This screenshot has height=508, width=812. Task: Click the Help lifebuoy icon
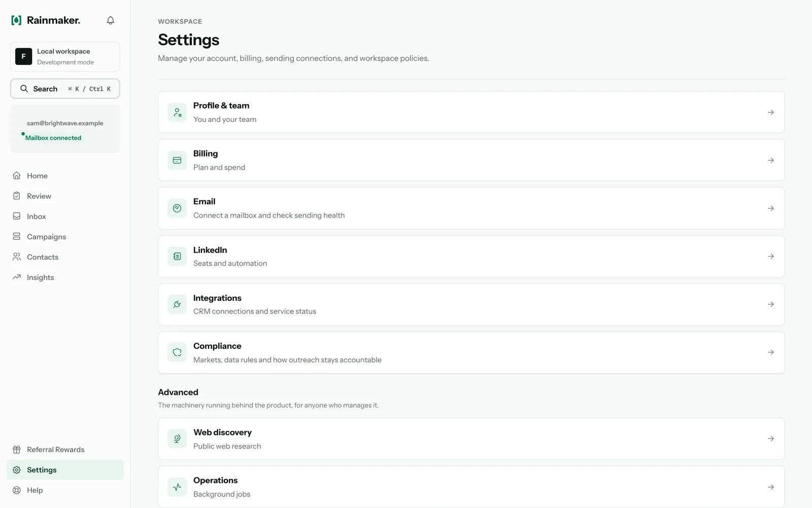click(x=17, y=490)
